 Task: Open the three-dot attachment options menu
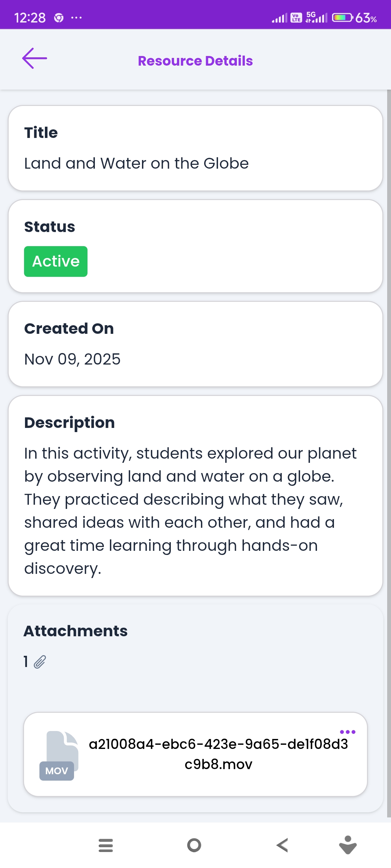click(347, 732)
